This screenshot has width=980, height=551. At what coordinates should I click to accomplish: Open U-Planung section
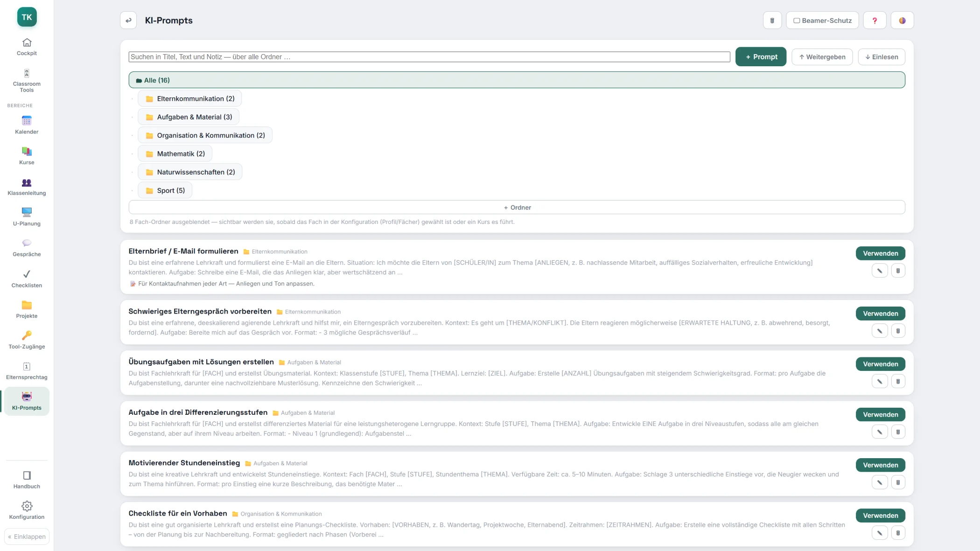tap(27, 217)
